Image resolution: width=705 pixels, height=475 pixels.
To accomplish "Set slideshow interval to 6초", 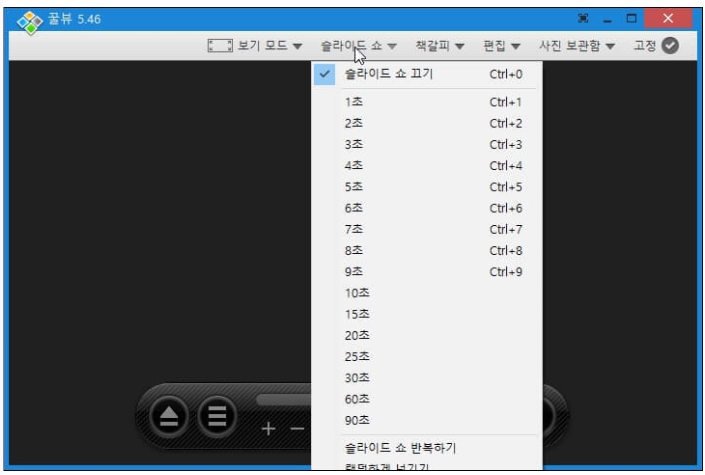I will (427, 208).
